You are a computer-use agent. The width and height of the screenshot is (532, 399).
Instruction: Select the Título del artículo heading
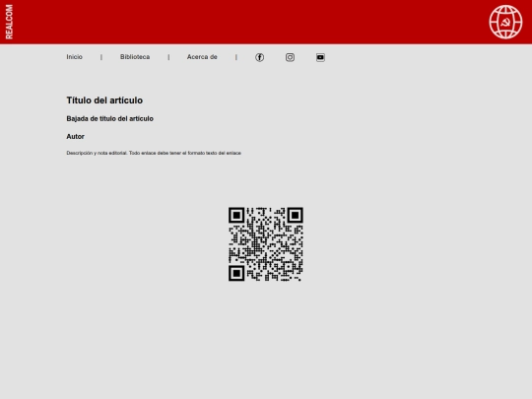(x=104, y=100)
